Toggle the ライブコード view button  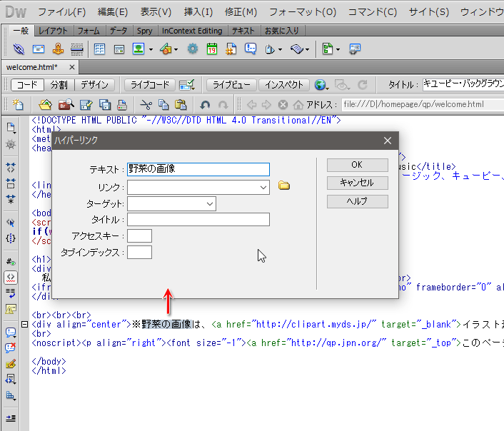[150, 85]
